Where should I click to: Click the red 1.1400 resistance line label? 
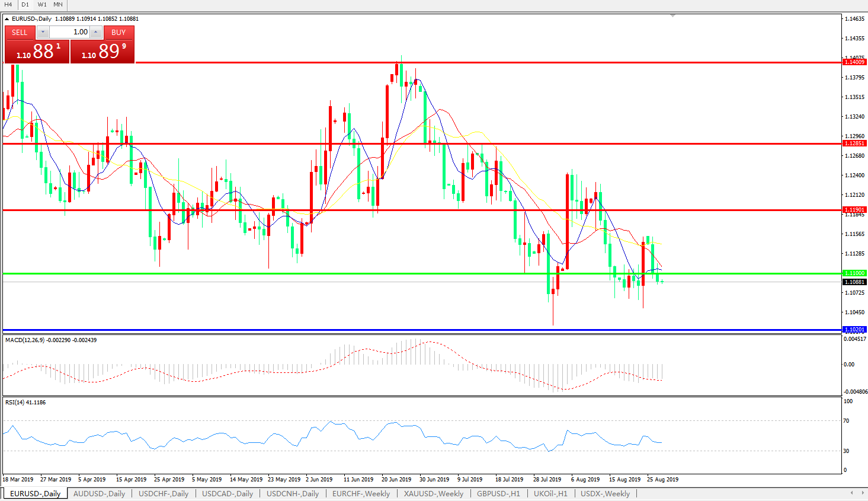[x=854, y=62]
